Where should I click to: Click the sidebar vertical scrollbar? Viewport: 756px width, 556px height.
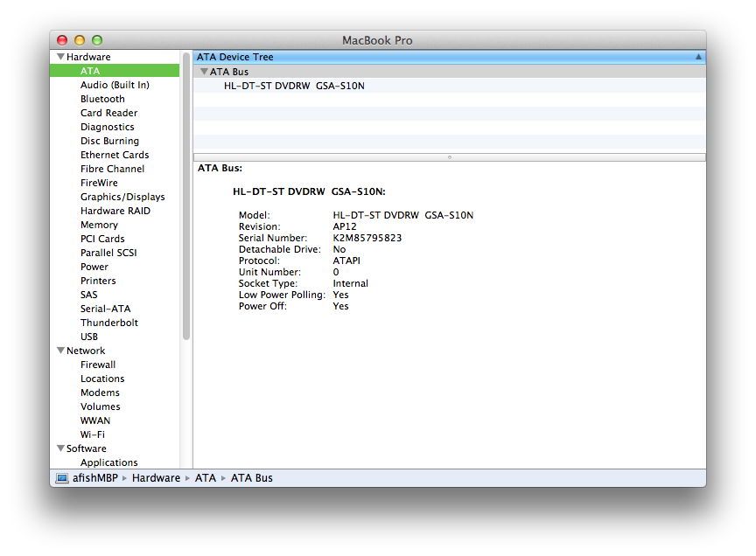click(186, 196)
